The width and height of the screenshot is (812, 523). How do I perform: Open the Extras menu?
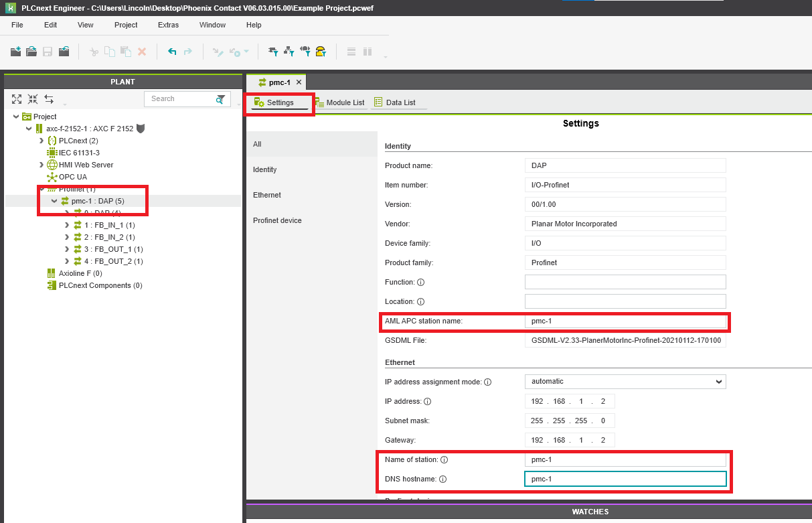(168, 25)
